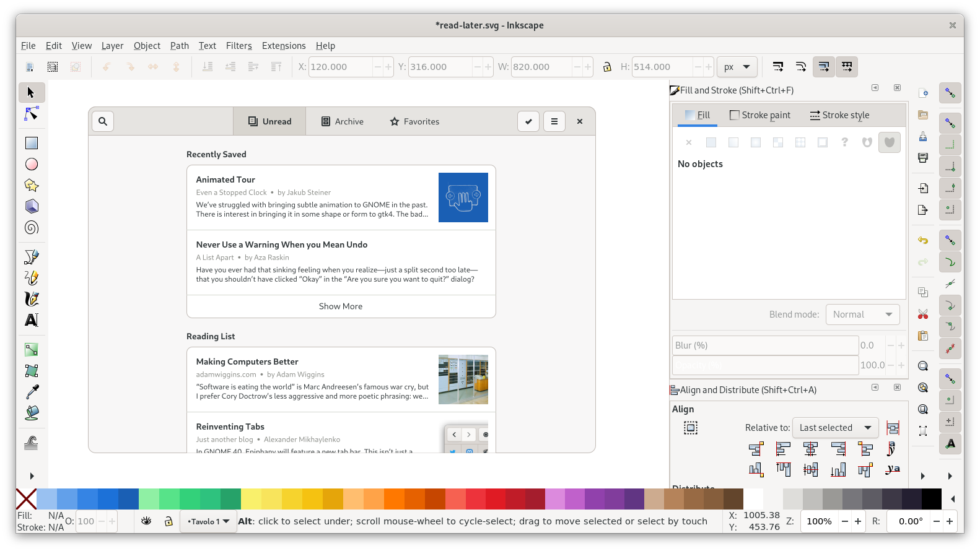Click the zoom in plus button
The image size is (980, 551).
pos(858,521)
